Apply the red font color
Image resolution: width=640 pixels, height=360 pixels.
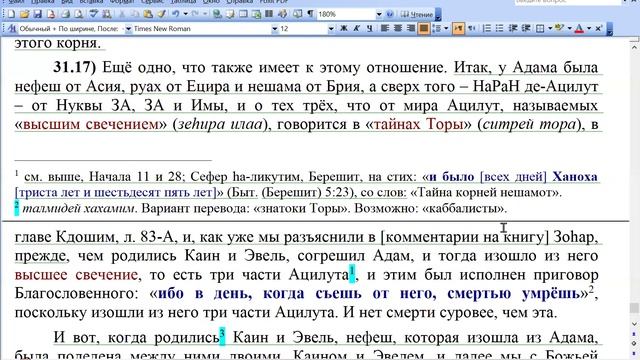point(579,29)
